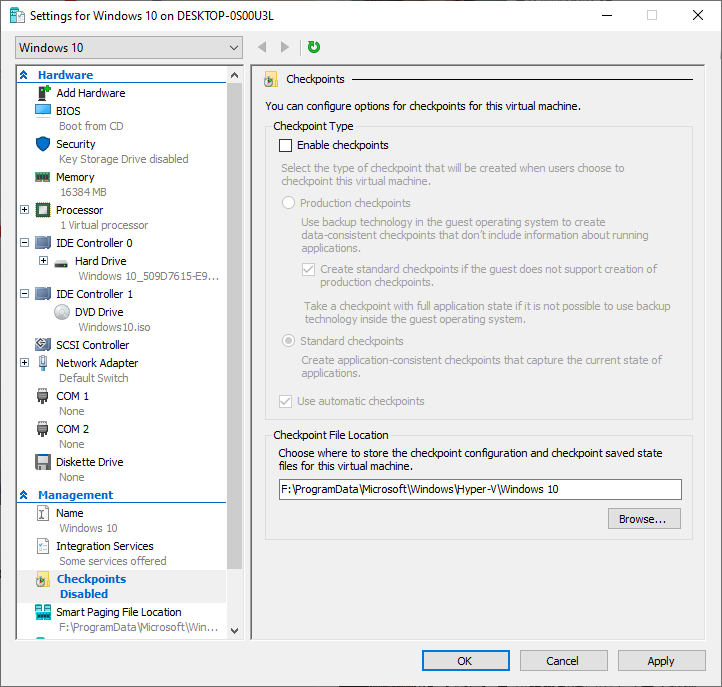Click the Security shield icon
Viewport: 722px width, 687px height.
[x=43, y=144]
